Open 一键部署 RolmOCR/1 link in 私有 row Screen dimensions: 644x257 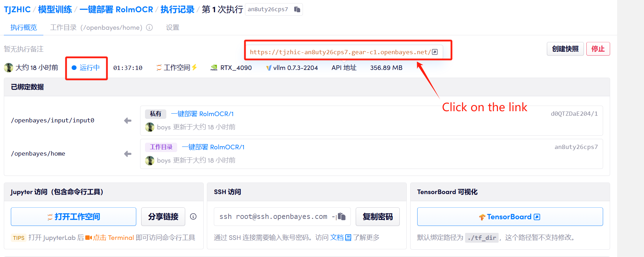pyautogui.click(x=202, y=114)
